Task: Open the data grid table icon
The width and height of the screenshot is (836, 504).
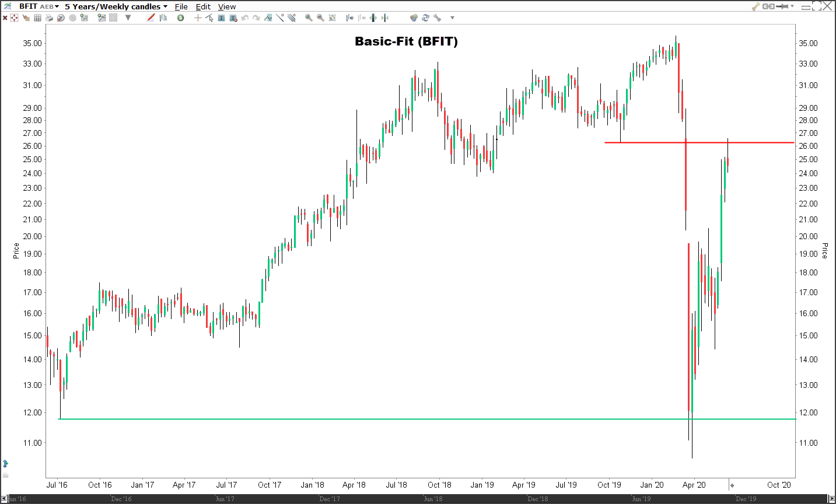Action: [37, 18]
